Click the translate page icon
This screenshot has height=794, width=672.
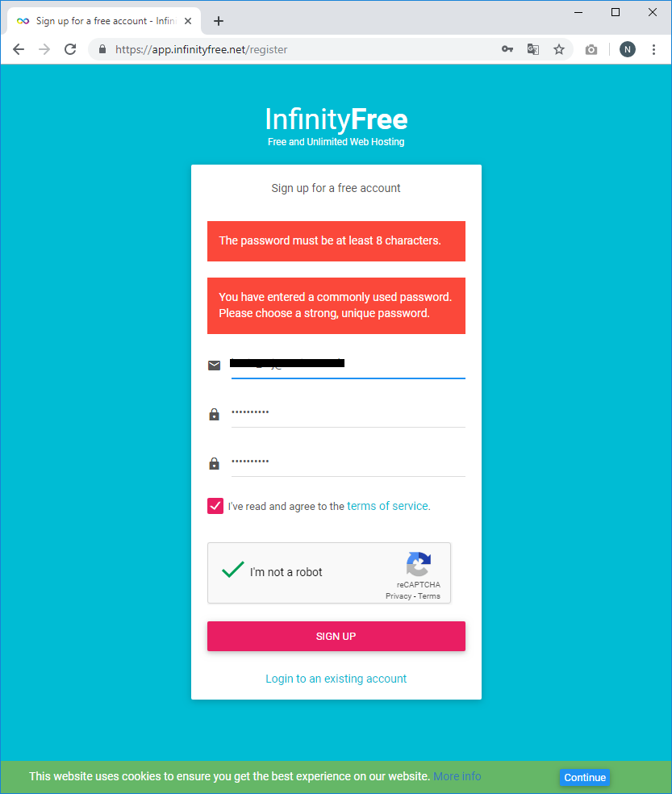tap(533, 49)
